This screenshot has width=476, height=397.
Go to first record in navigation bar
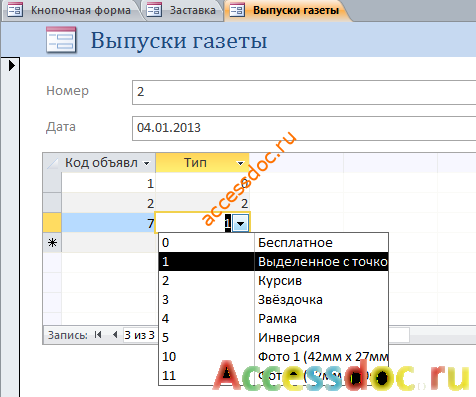[x=98, y=334]
